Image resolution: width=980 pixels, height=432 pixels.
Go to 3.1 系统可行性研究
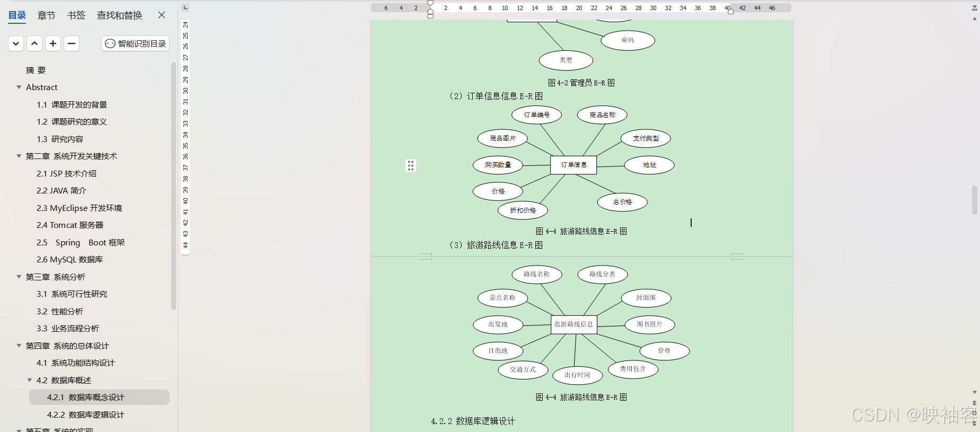[72, 294]
